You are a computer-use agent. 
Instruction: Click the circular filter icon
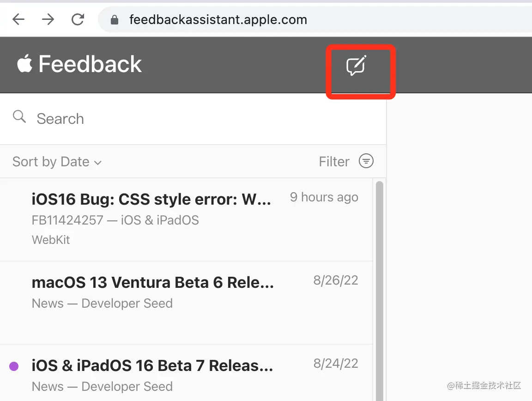[x=366, y=161]
